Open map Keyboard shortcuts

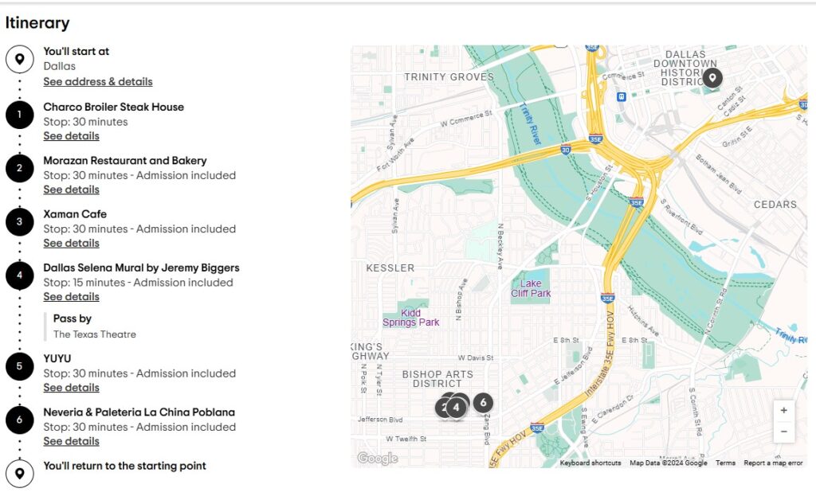click(x=590, y=463)
